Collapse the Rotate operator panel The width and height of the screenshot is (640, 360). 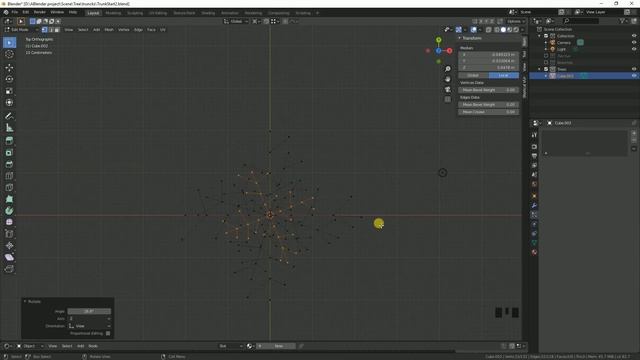25,302
